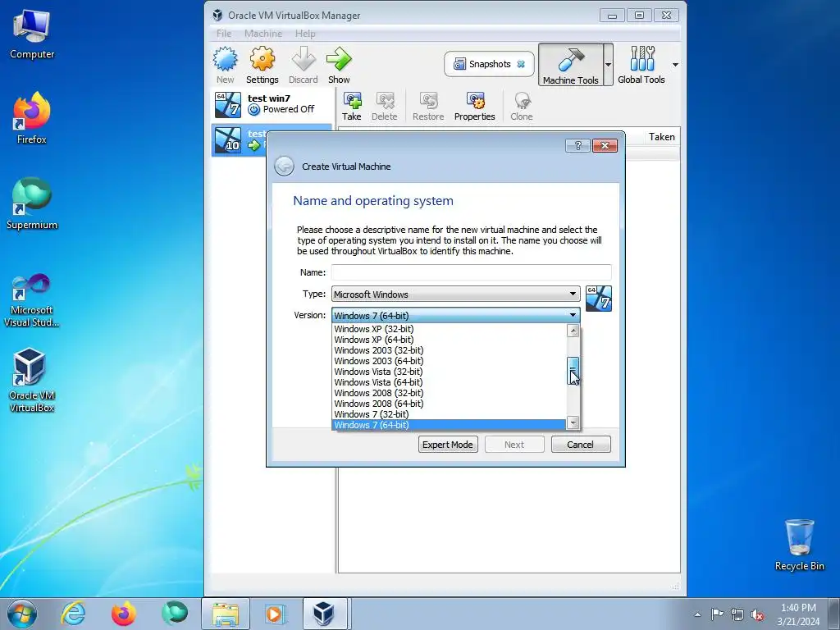Open Supermium desktop shortcut
This screenshot has height=630, width=840.
click(32, 204)
